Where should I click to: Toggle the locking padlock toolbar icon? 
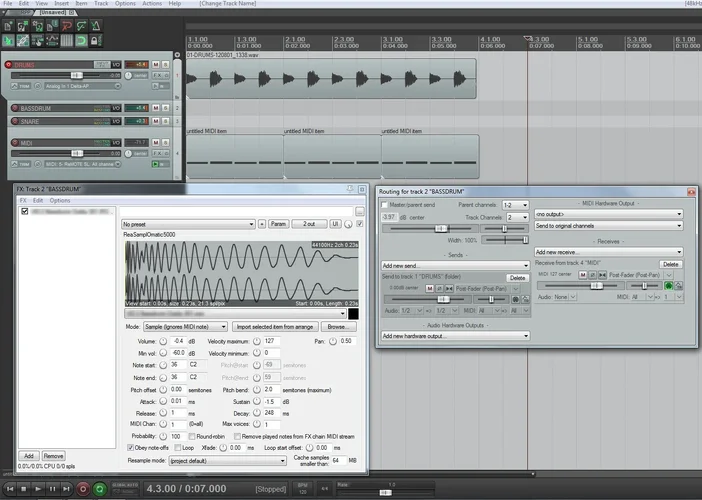click(x=95, y=41)
